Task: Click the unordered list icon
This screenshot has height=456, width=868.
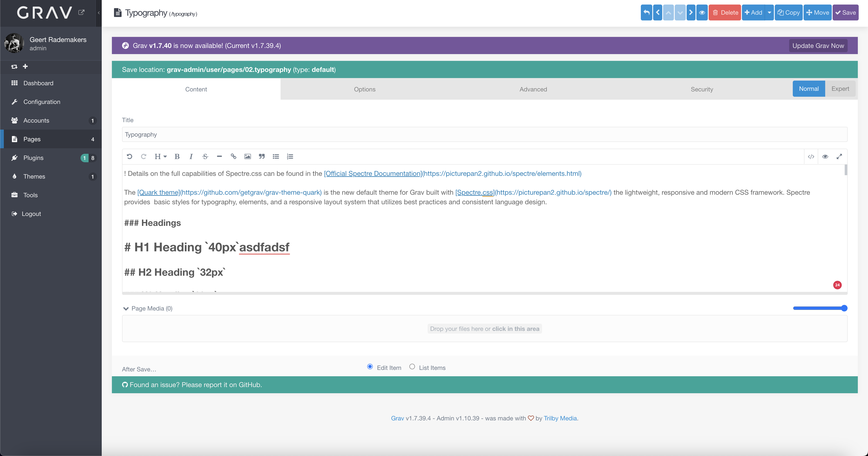Action: (x=276, y=157)
